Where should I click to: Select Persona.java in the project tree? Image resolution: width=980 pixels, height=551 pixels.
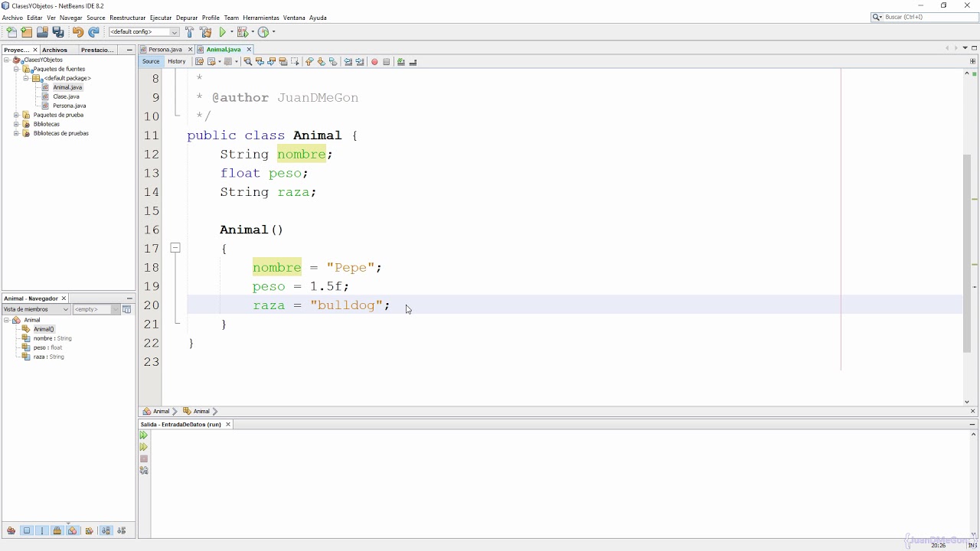69,106
